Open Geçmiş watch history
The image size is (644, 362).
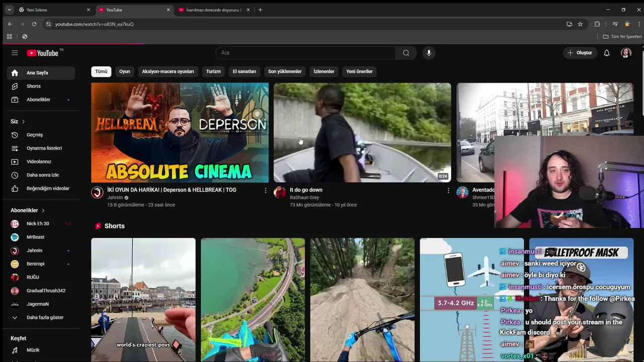pos(41,135)
